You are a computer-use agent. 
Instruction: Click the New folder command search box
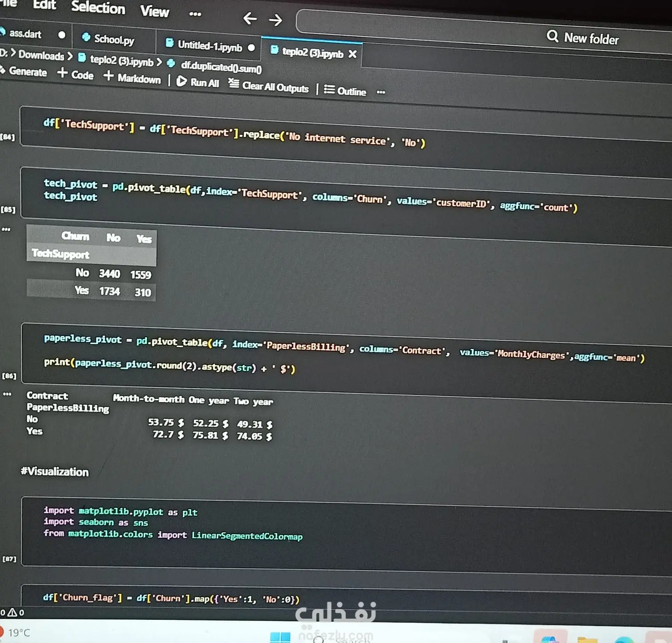(484, 32)
